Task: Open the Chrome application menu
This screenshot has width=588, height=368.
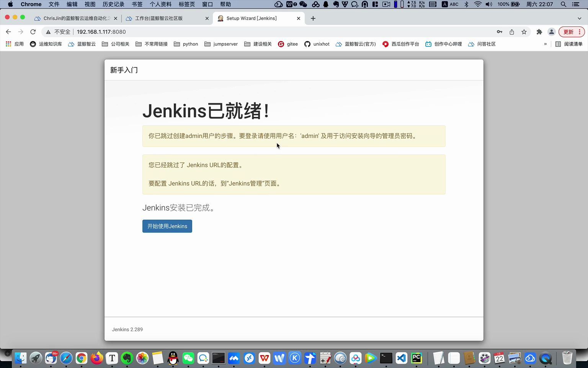Action: (31, 4)
